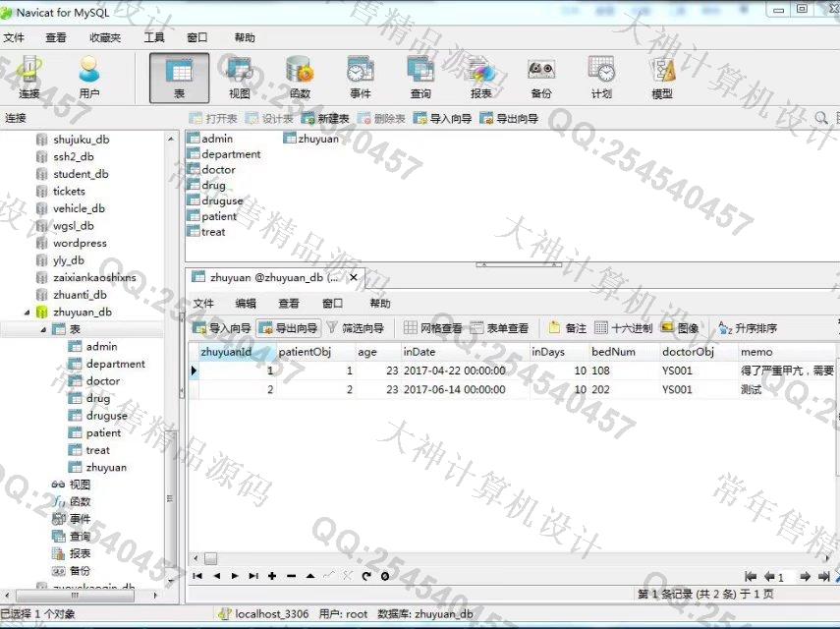840x629 pixels.
Task: Close the zhuyuan table tab
Action: pyautogui.click(x=353, y=277)
